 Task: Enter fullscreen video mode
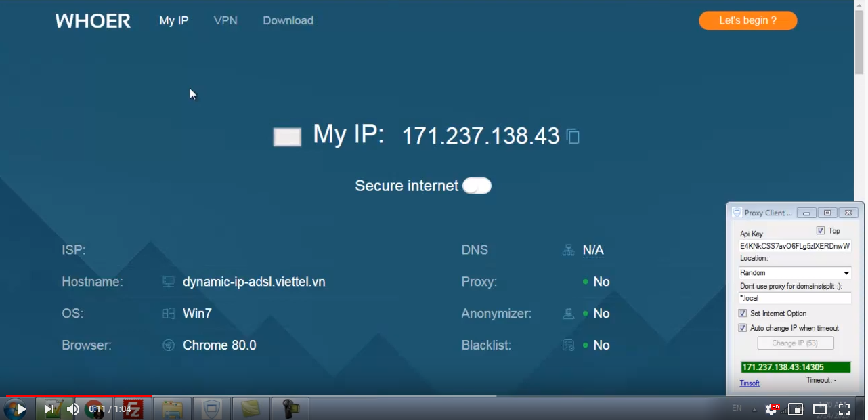(x=844, y=409)
